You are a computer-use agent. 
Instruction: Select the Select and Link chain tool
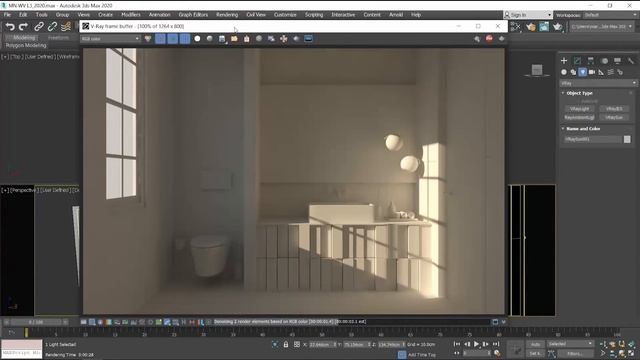click(39, 27)
